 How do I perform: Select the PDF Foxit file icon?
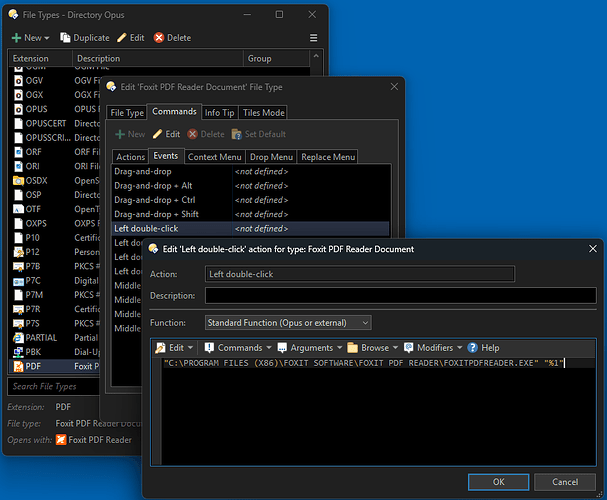click(18, 366)
